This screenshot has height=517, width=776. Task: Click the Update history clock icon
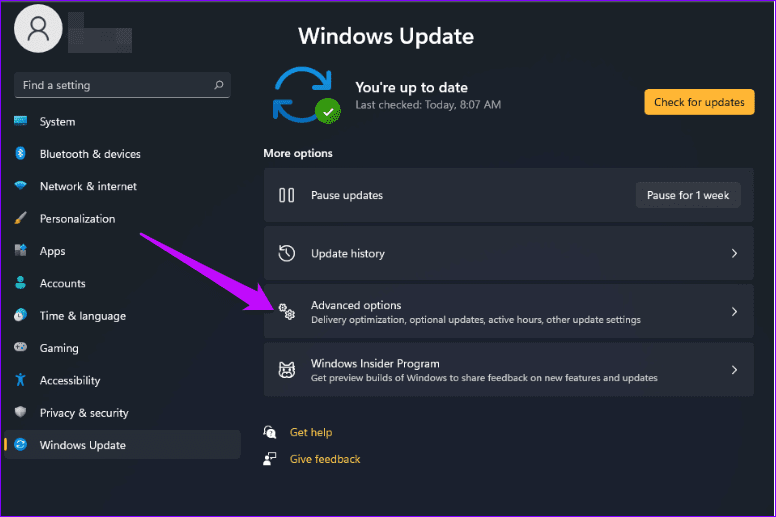click(x=287, y=253)
